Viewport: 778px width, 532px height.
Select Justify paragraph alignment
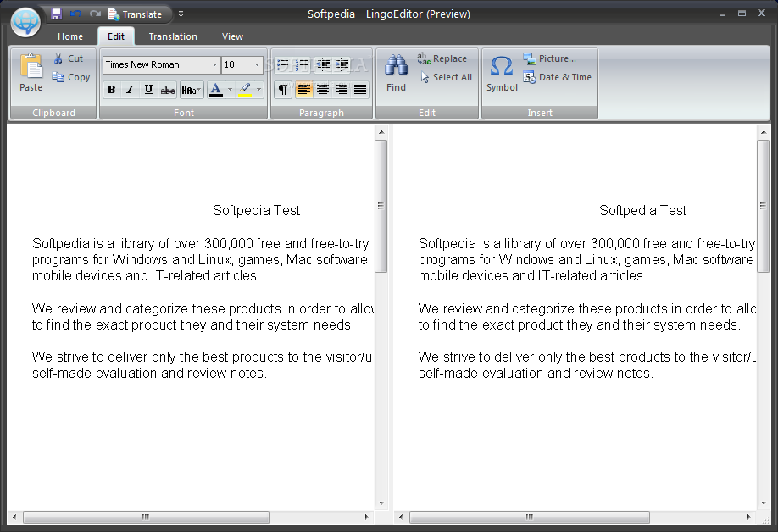(360, 90)
